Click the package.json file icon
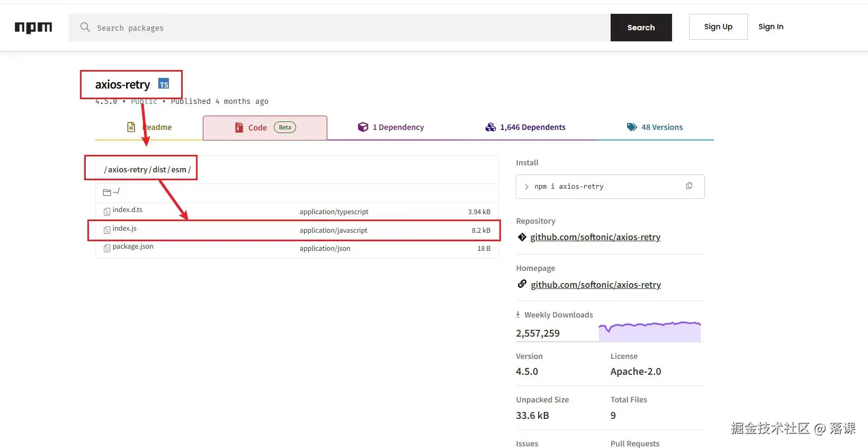The height and width of the screenshot is (448, 868). click(107, 248)
